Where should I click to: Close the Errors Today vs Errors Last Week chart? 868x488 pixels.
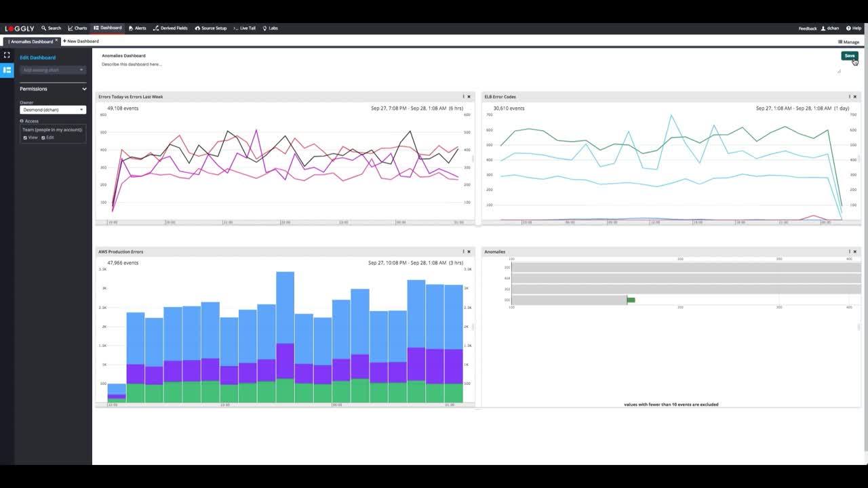(469, 97)
